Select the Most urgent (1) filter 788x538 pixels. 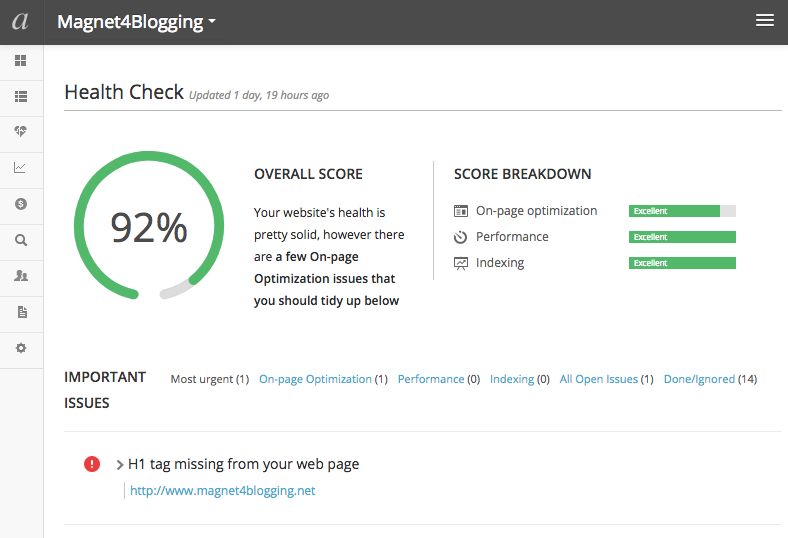[x=210, y=379]
